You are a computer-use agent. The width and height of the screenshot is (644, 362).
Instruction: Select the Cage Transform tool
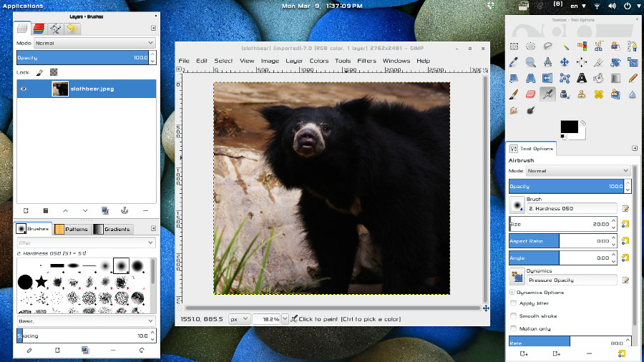coord(565,78)
